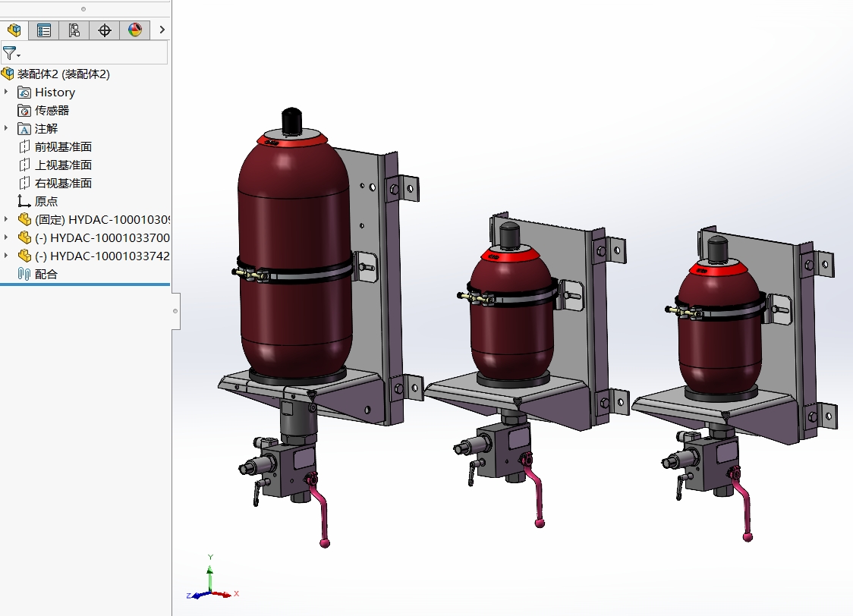The height and width of the screenshot is (616, 853).
Task: Click the 原点 origin icon
Action: pyautogui.click(x=24, y=201)
